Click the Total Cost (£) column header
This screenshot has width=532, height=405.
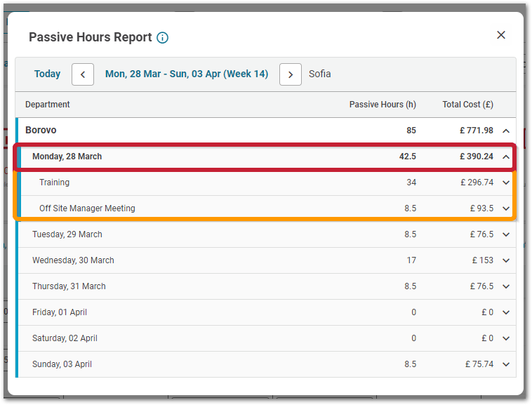[468, 105]
